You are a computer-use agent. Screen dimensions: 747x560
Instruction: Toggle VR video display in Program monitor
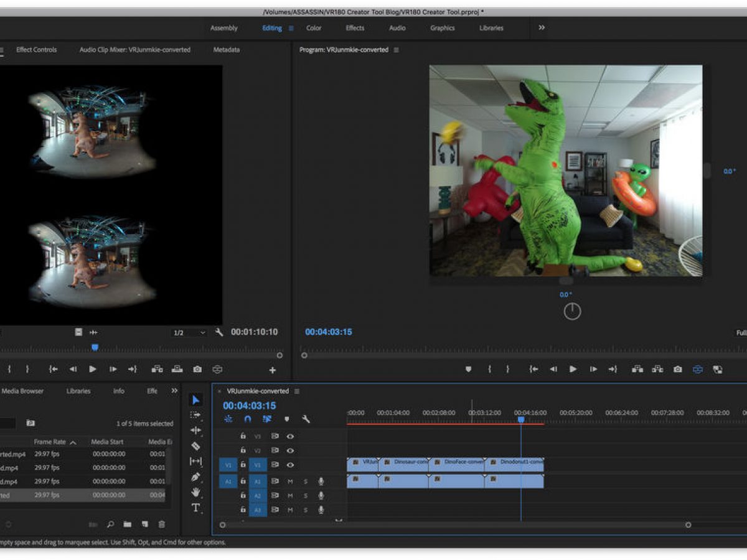tap(697, 369)
